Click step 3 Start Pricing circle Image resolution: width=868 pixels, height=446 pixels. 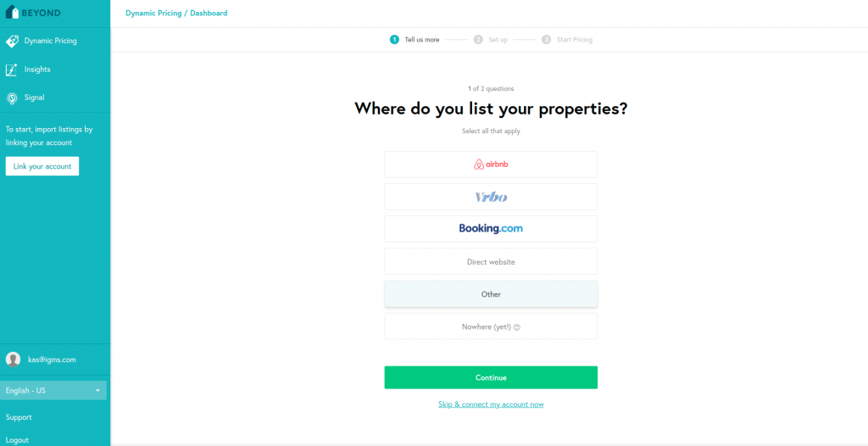(x=546, y=40)
